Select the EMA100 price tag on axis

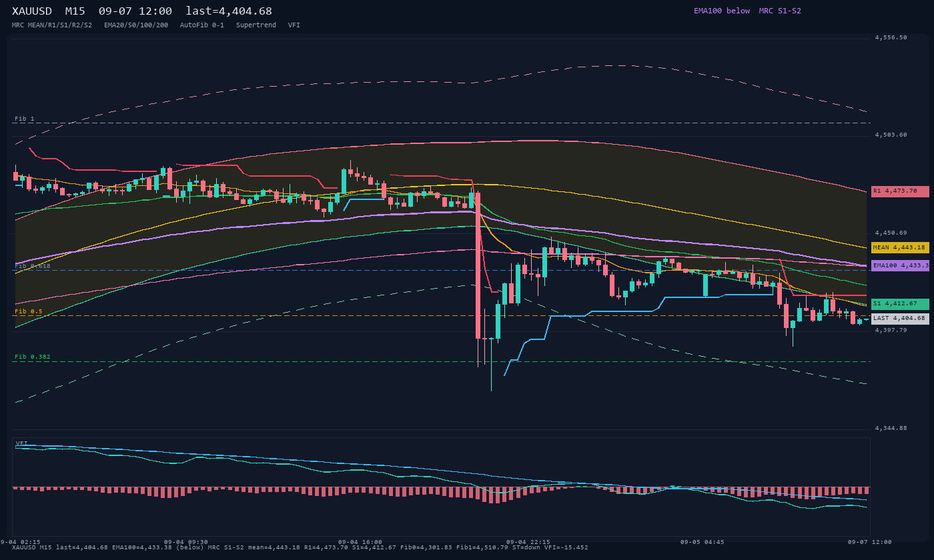coord(900,265)
